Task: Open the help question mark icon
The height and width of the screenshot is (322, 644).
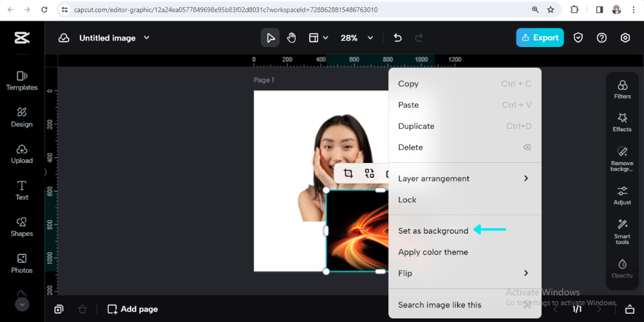Action: click(601, 38)
